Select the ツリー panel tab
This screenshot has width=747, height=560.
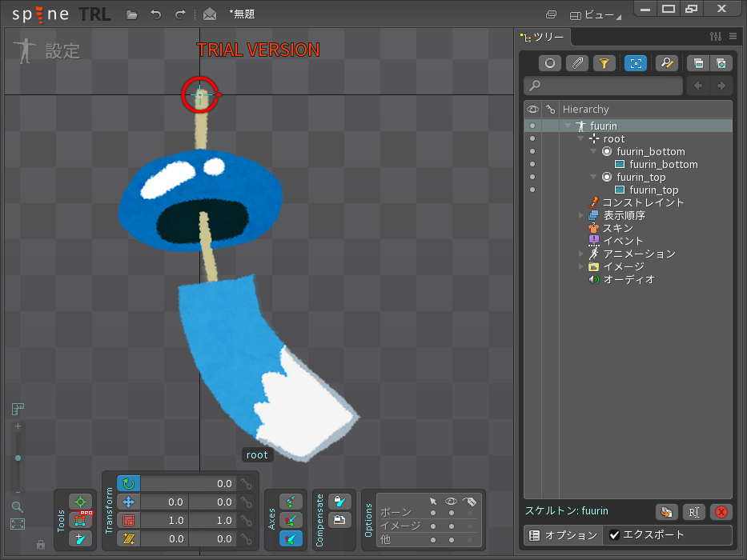pyautogui.click(x=543, y=37)
